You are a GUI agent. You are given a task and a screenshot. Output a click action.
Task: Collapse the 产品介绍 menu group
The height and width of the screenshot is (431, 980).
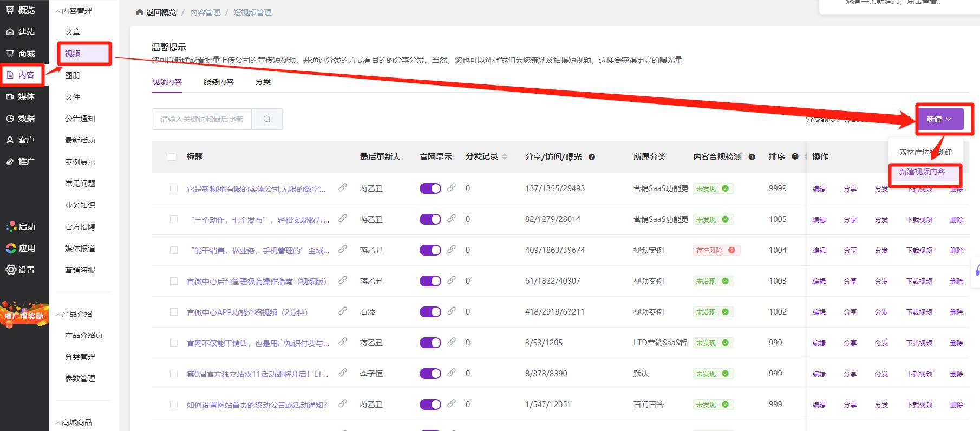[x=74, y=314]
